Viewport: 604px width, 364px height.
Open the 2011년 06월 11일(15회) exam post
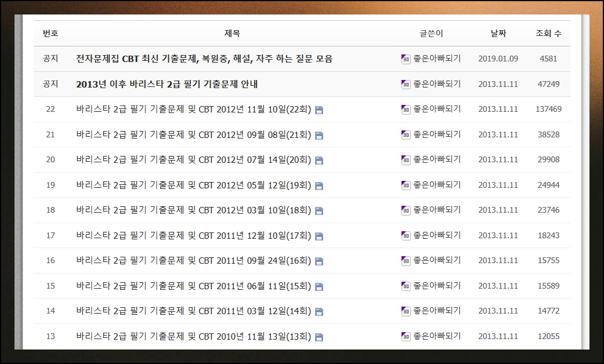(x=193, y=286)
